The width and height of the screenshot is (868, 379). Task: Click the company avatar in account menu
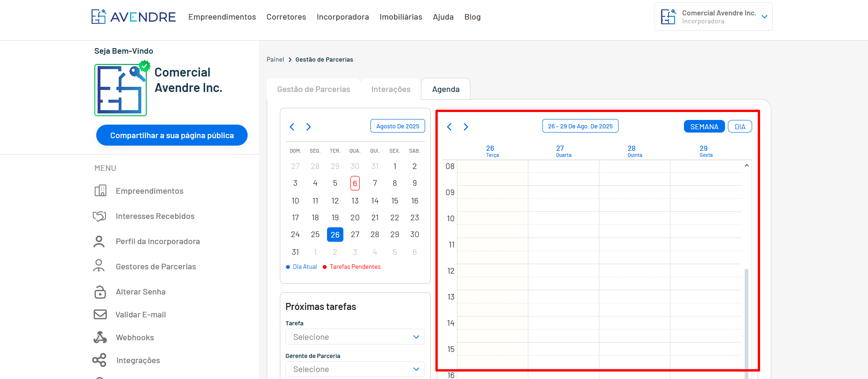(669, 17)
